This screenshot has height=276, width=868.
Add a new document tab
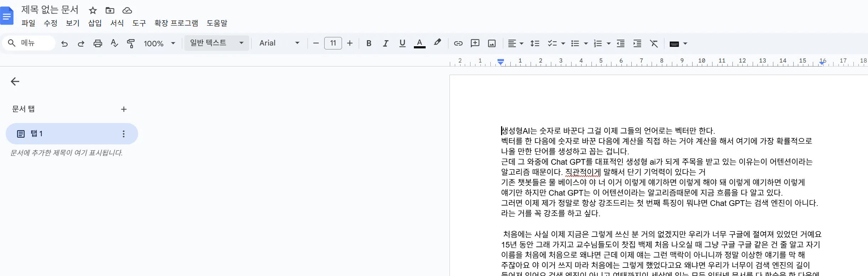[x=124, y=109]
